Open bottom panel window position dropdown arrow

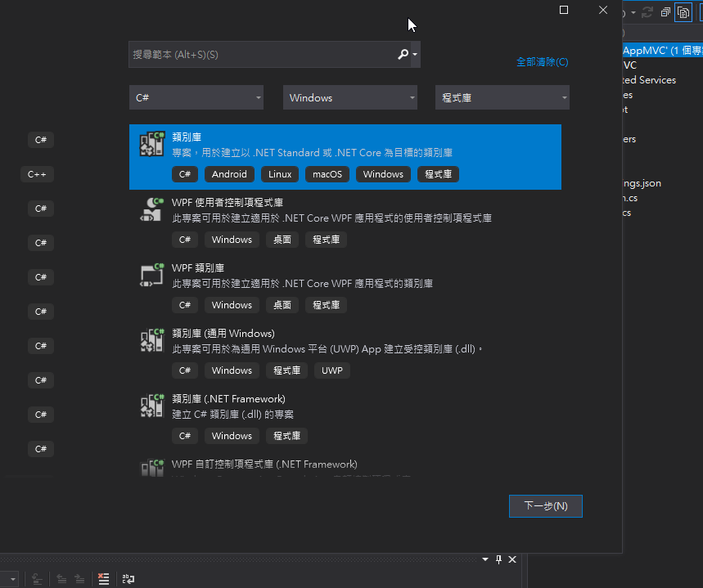[x=485, y=559]
